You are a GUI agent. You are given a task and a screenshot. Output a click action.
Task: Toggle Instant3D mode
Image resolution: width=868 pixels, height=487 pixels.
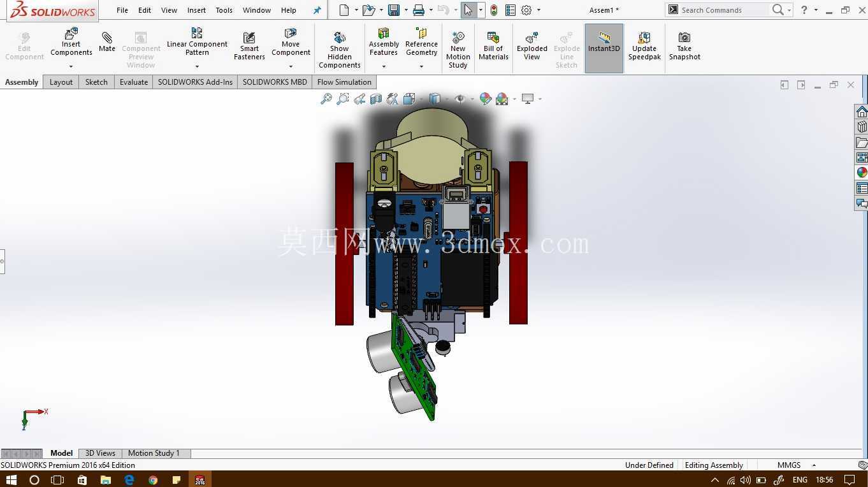click(x=604, y=48)
